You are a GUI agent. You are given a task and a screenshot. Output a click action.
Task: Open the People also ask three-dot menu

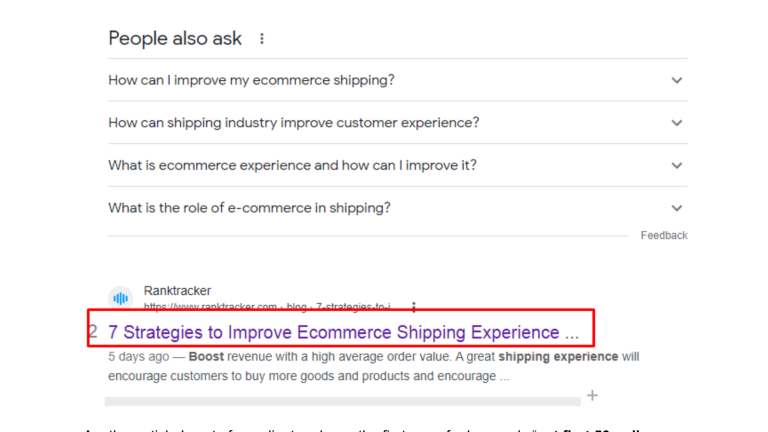(x=262, y=39)
